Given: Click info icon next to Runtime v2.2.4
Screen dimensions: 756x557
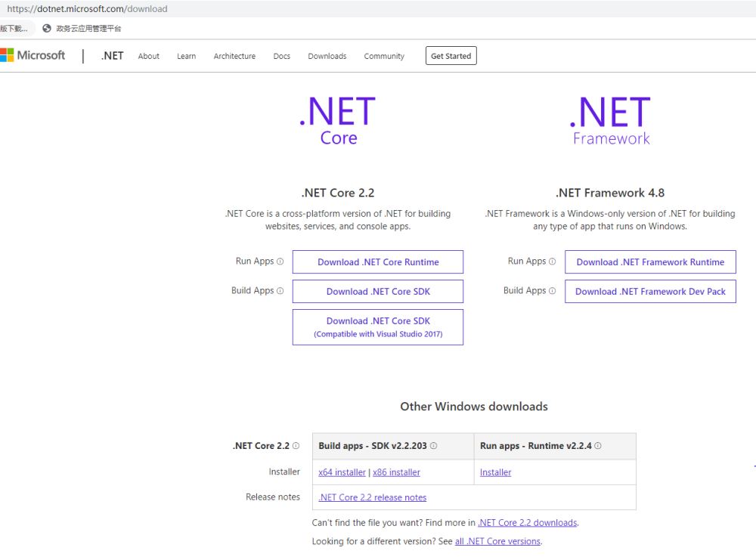Looking at the screenshot, I should click(x=598, y=446).
